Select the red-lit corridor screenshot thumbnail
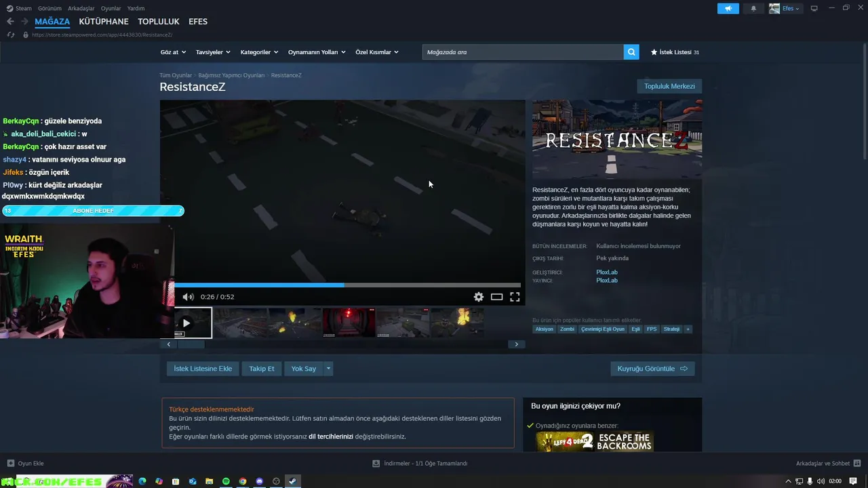The image size is (868, 488). pyautogui.click(x=349, y=323)
